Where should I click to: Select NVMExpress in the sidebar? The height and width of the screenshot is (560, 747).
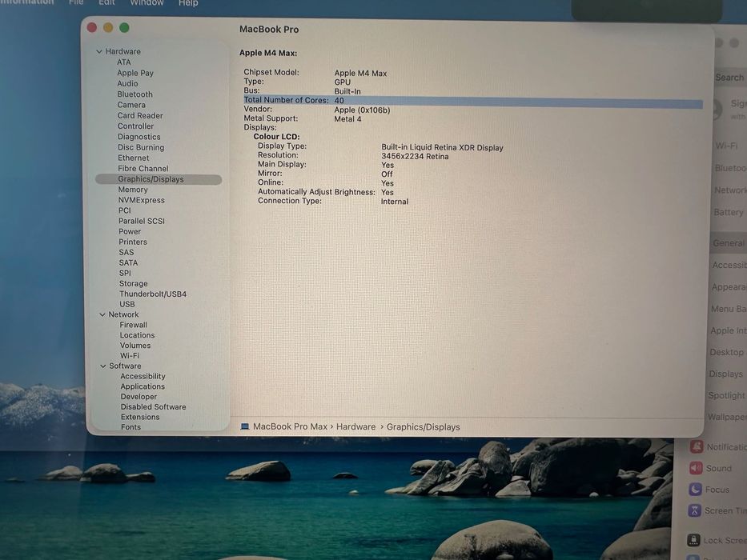142,200
